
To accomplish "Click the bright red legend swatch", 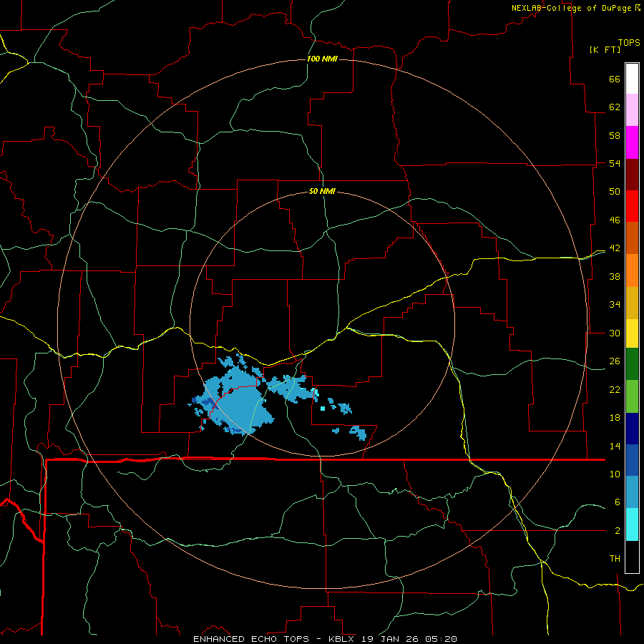I will pyautogui.click(x=632, y=206).
